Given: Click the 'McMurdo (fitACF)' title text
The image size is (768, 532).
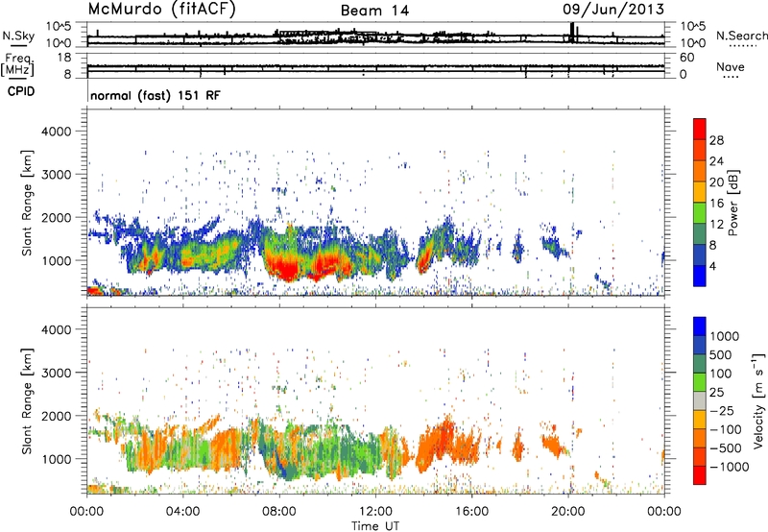Looking at the screenshot, I should pyautogui.click(x=161, y=10).
